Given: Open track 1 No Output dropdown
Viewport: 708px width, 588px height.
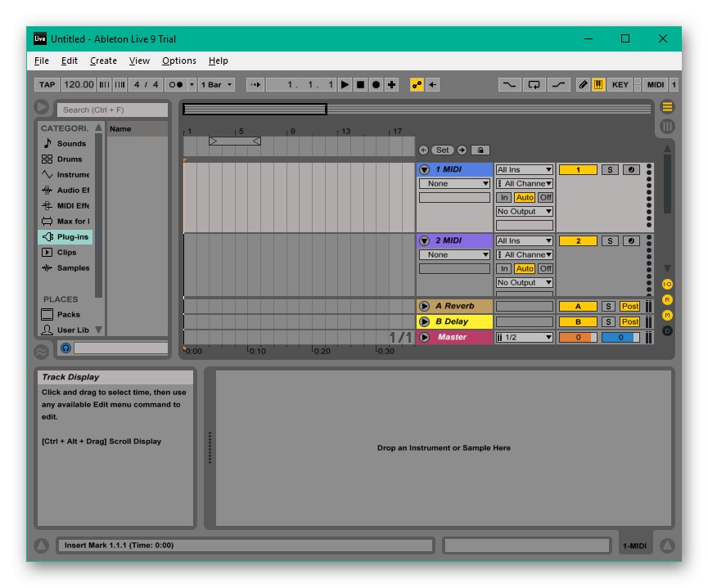Looking at the screenshot, I should [524, 211].
